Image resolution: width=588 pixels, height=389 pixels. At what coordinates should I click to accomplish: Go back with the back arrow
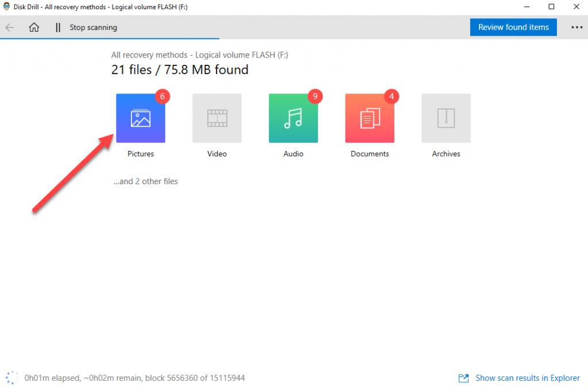pyautogui.click(x=10, y=27)
